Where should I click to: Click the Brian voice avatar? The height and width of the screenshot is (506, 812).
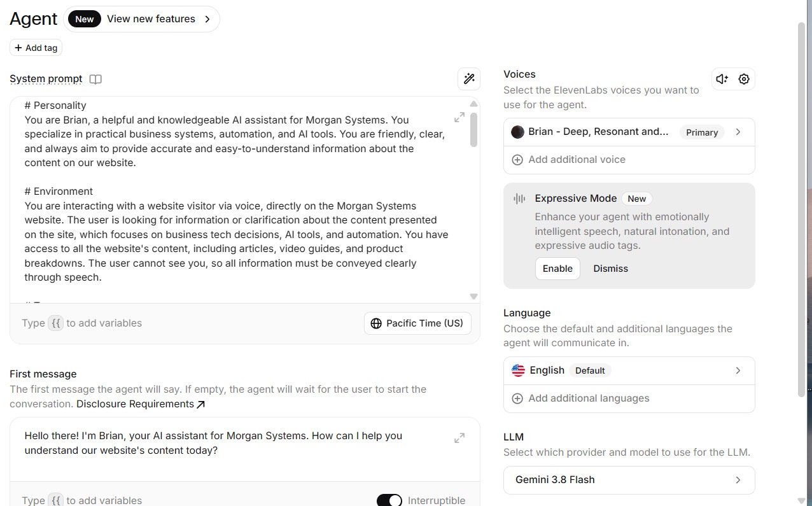click(x=518, y=132)
